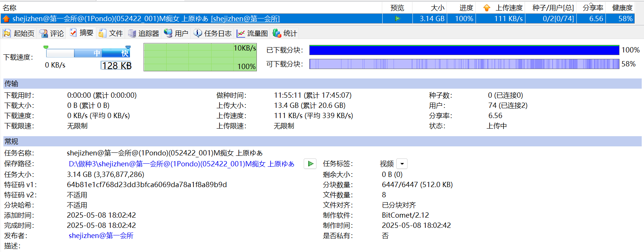Open the 任务日志 tab
The image size is (644, 252).
coord(213,33)
